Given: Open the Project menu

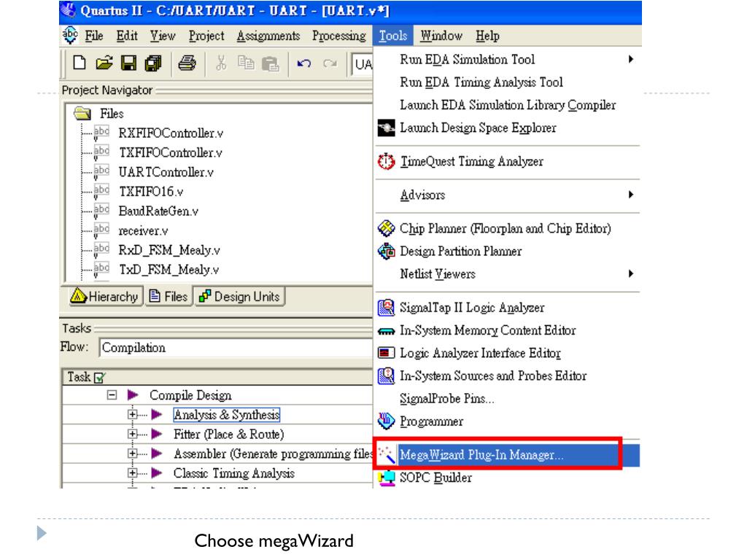Looking at the screenshot, I should pos(206,36).
